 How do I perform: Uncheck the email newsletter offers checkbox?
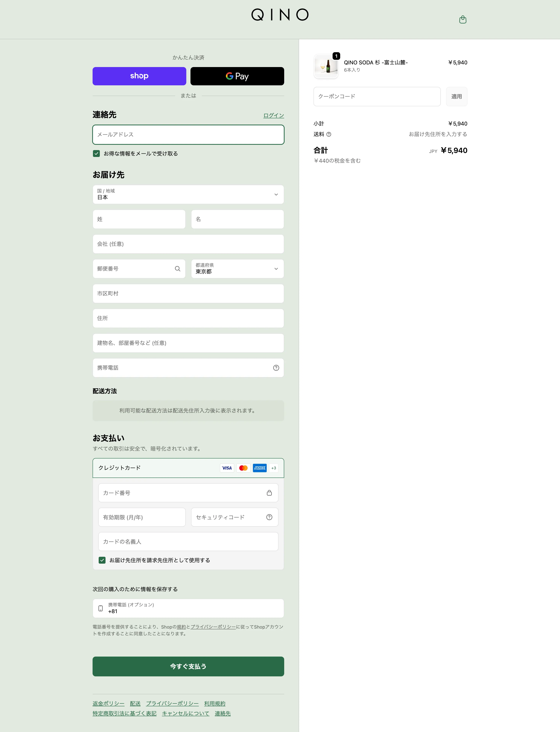pyautogui.click(x=96, y=154)
